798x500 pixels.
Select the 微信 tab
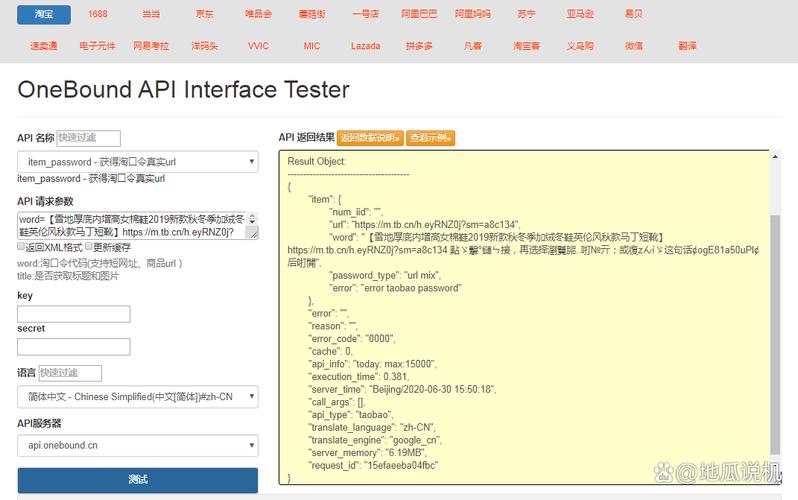pos(634,46)
